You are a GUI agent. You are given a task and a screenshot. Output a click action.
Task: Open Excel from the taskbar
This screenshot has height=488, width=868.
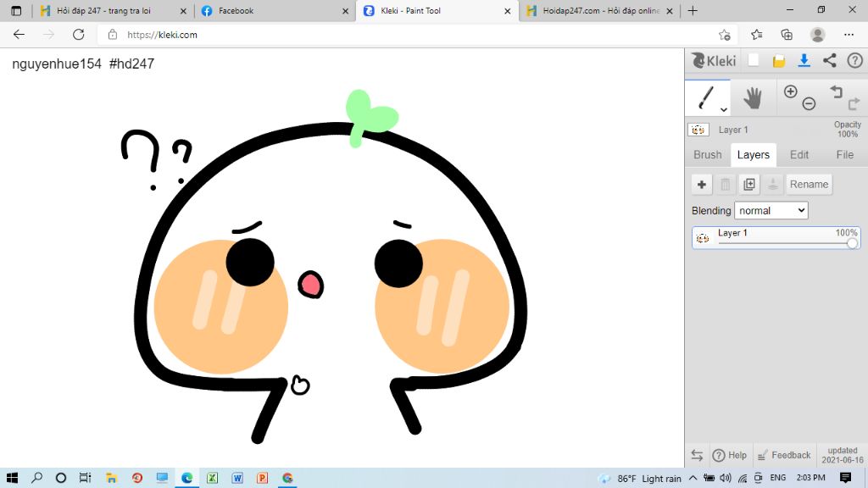pos(212,478)
